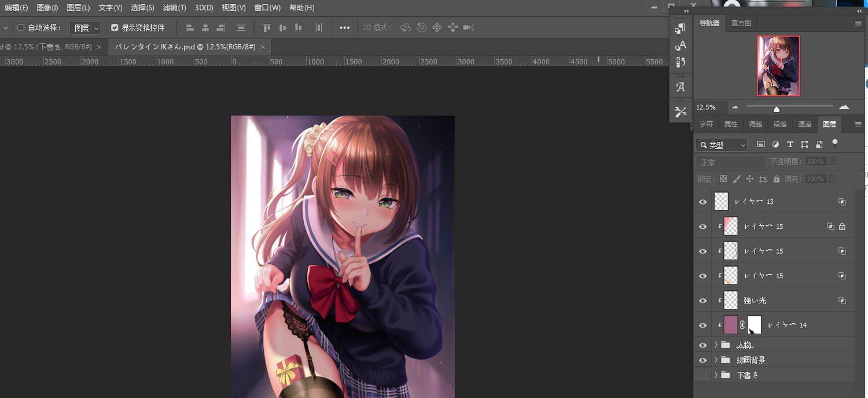Filter layers by adjustment layer icon
The height and width of the screenshot is (398, 868).
coord(775,144)
